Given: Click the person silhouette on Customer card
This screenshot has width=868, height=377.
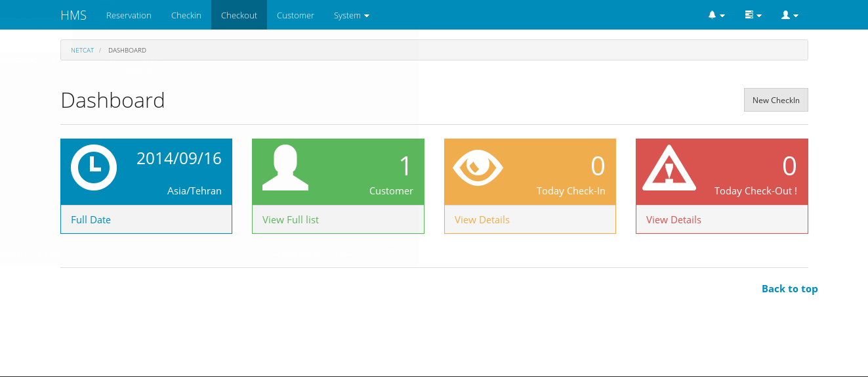Looking at the screenshot, I should point(285,167).
